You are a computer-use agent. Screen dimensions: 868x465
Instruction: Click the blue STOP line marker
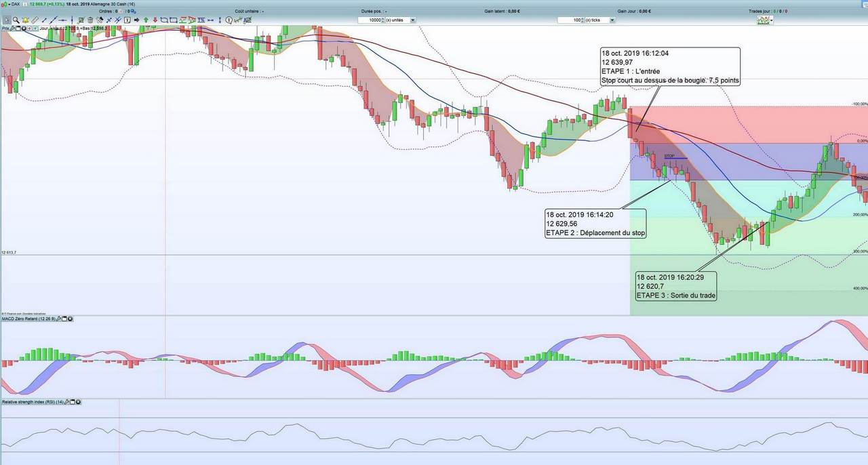pyautogui.click(x=675, y=157)
